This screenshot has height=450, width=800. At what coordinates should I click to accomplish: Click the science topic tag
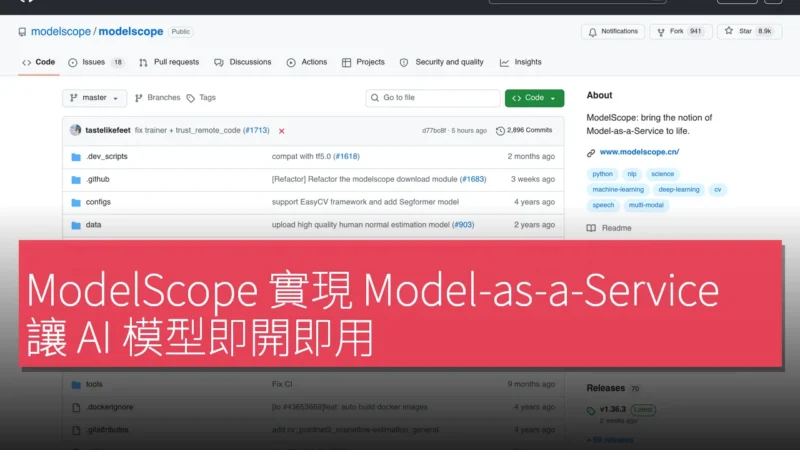pos(662,174)
